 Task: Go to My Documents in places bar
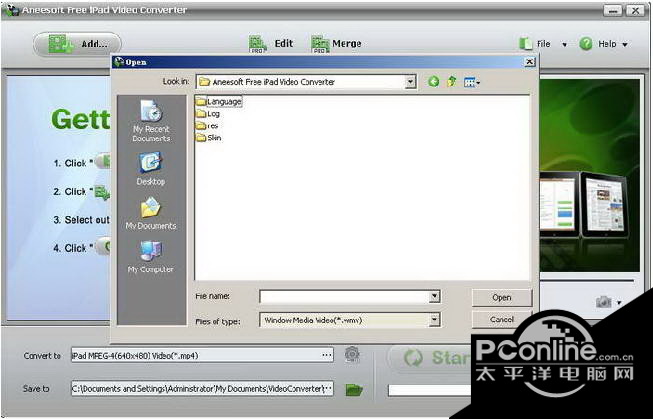(151, 213)
